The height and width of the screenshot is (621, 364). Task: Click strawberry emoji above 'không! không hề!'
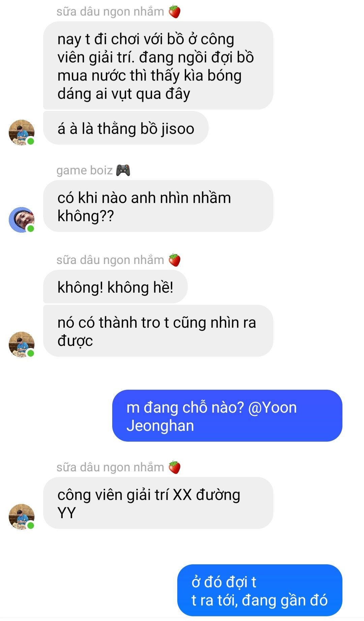click(175, 260)
